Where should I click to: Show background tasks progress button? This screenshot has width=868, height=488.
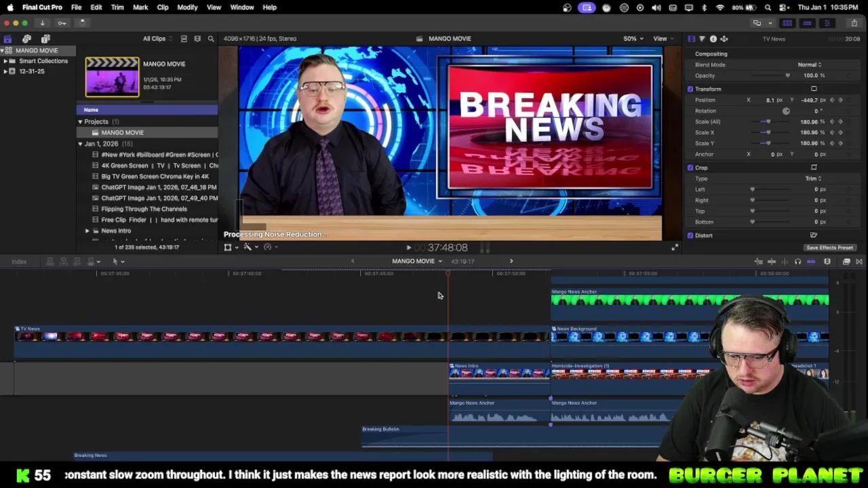point(81,23)
